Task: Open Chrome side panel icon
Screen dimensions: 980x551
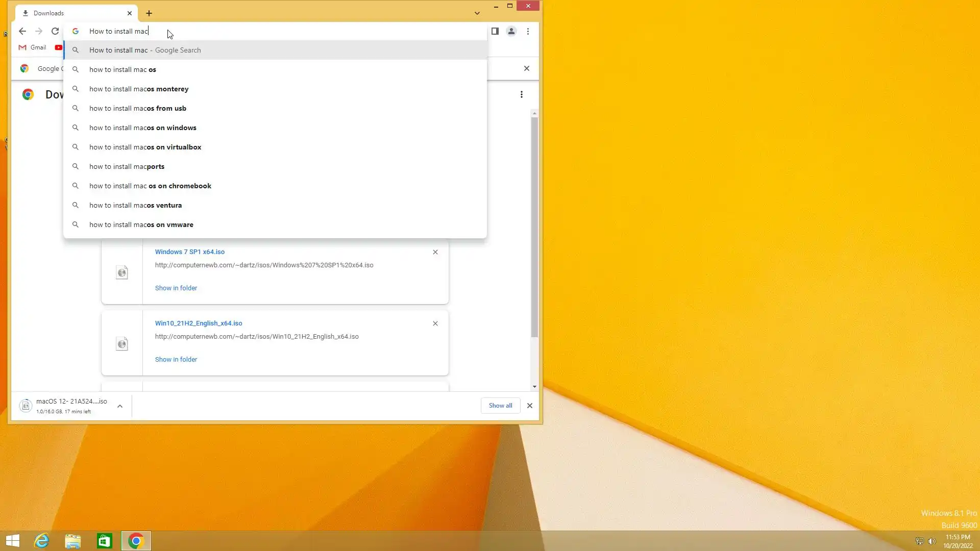Action: (495, 31)
